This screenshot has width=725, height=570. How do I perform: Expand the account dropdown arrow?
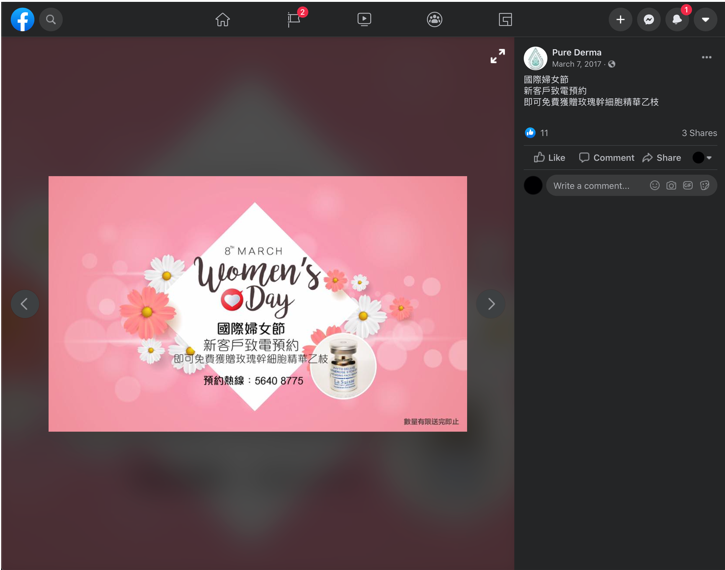tap(705, 19)
